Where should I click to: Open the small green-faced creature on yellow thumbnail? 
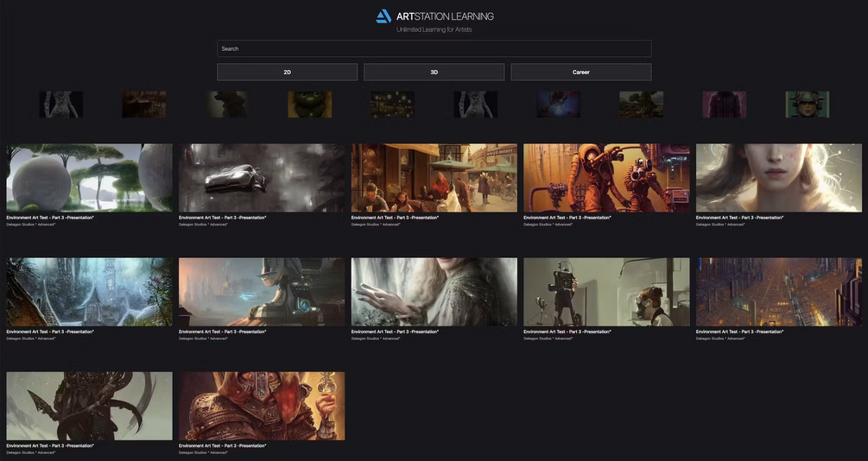[x=310, y=104]
